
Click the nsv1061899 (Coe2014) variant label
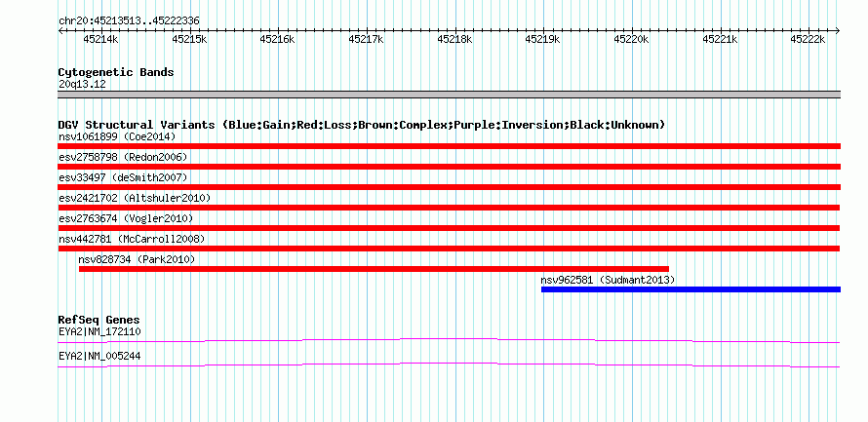pyautogui.click(x=117, y=136)
